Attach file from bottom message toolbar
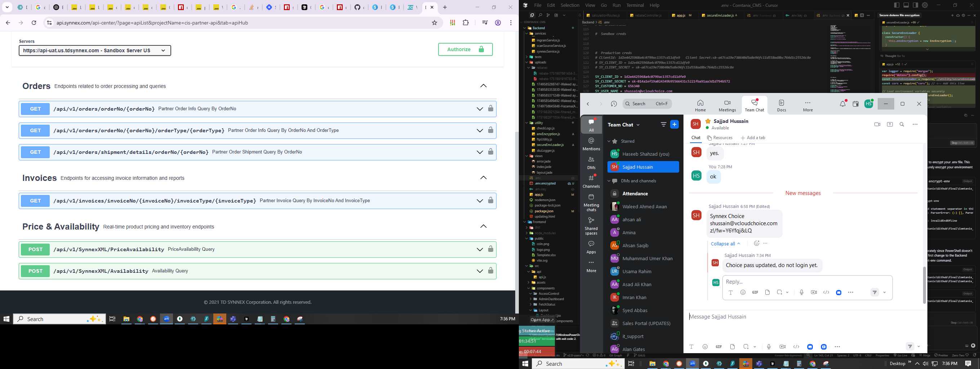The image size is (980, 369). point(732,347)
